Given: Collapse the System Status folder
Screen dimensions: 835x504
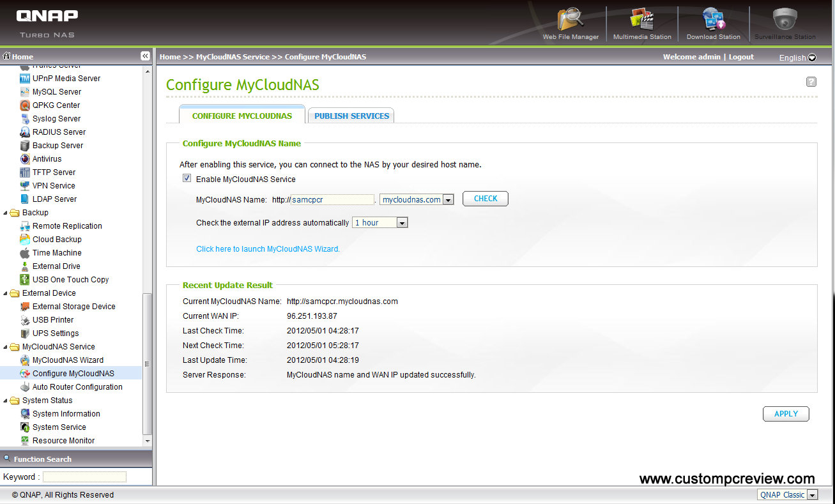Looking at the screenshot, I should coord(6,401).
